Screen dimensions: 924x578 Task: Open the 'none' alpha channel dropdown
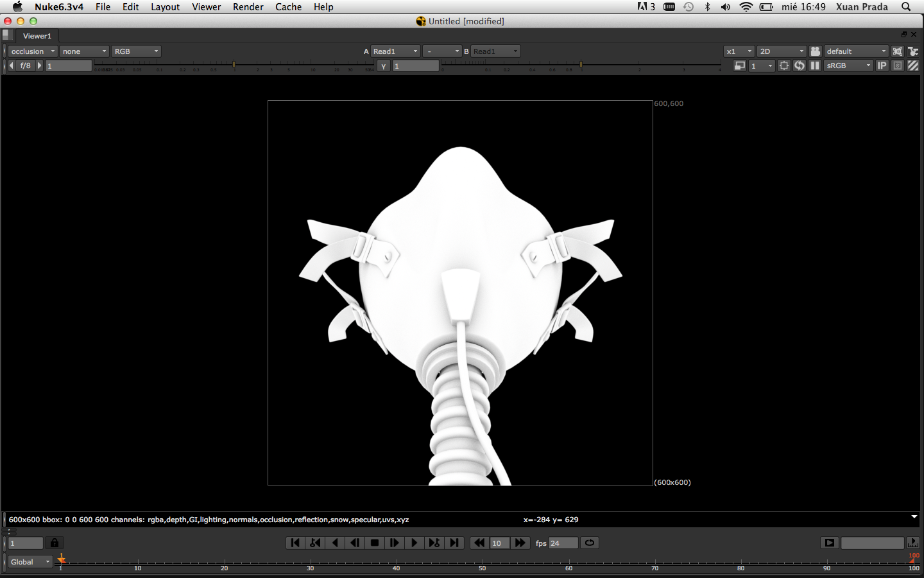pyautogui.click(x=84, y=51)
